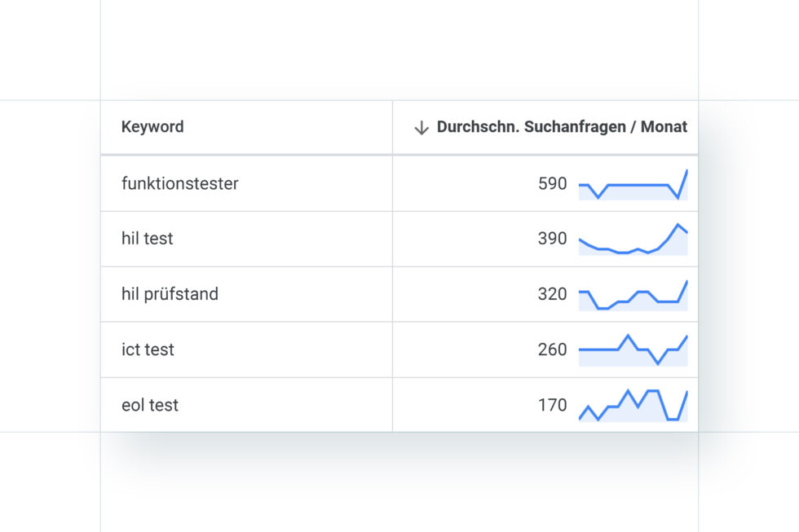Open the hil test trend sparkline

coord(633,240)
